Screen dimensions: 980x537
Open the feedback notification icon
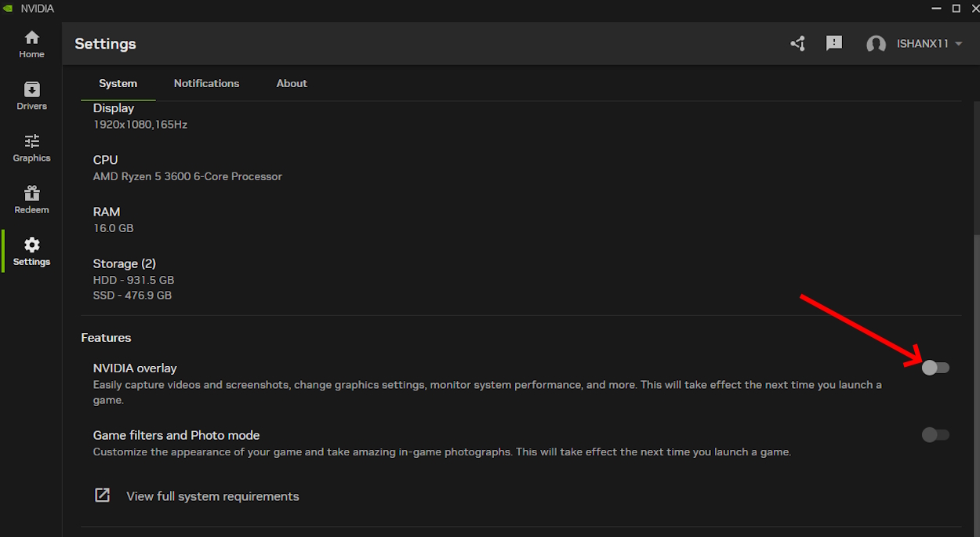click(x=834, y=44)
